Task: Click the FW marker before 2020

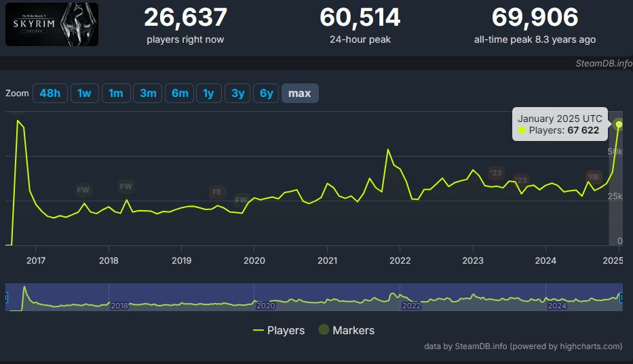Action: tap(241, 200)
